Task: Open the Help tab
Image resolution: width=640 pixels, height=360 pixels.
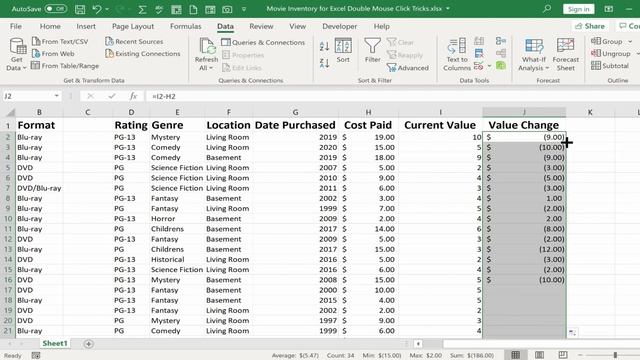Action: [382, 26]
